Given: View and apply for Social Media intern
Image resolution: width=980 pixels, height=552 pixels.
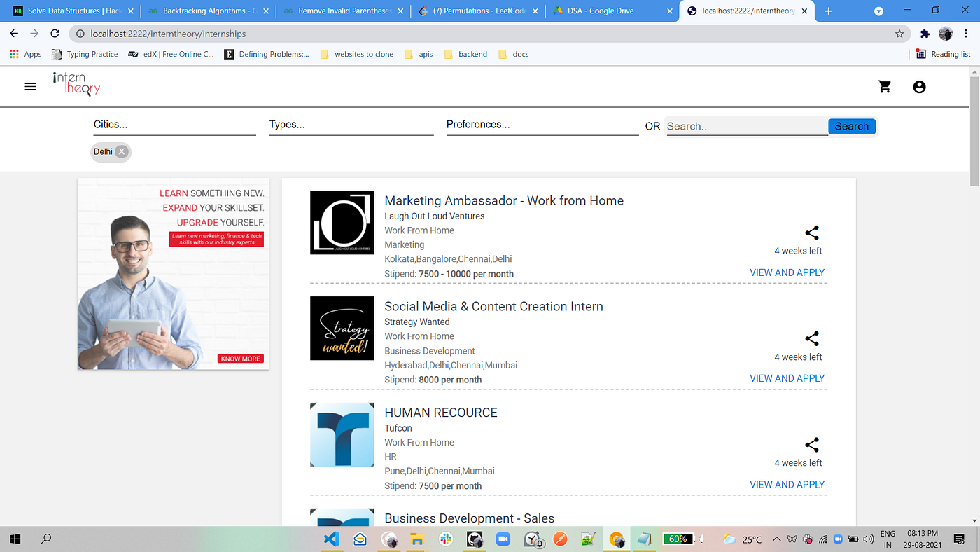Looking at the screenshot, I should point(787,378).
